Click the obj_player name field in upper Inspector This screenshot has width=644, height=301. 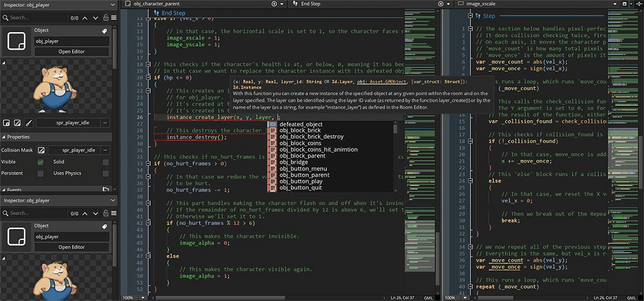pyautogui.click(x=72, y=41)
